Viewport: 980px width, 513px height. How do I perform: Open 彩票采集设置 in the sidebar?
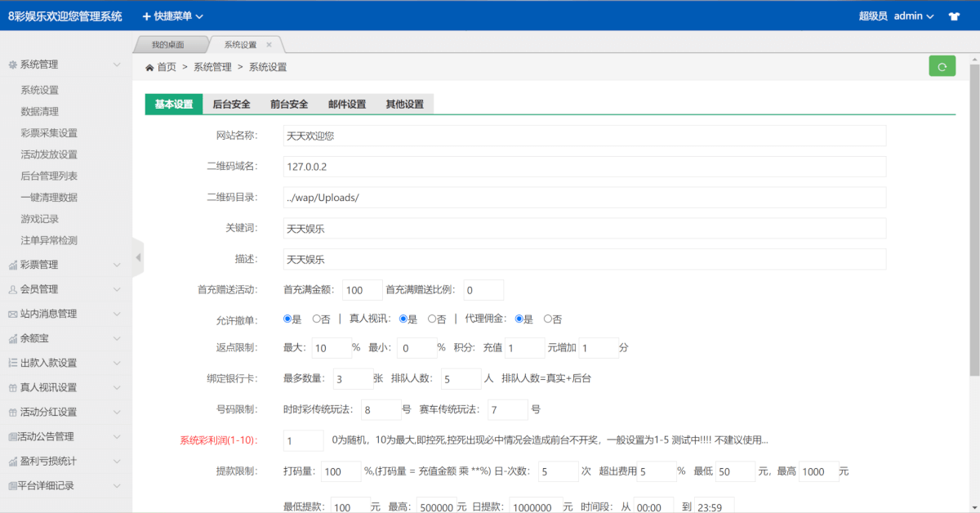click(x=49, y=133)
